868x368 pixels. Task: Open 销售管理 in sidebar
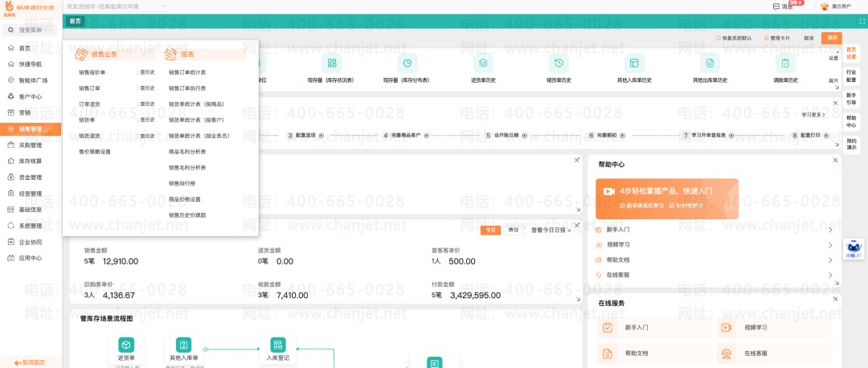click(31, 129)
